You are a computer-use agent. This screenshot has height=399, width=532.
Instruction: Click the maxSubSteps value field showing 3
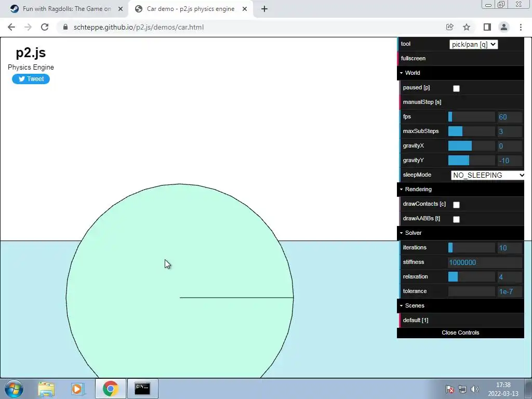coord(510,131)
